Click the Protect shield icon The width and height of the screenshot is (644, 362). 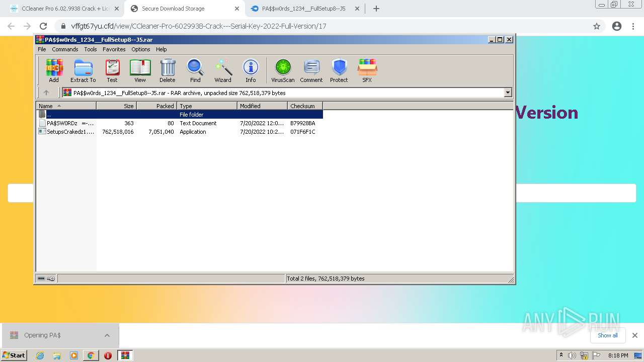[339, 71]
